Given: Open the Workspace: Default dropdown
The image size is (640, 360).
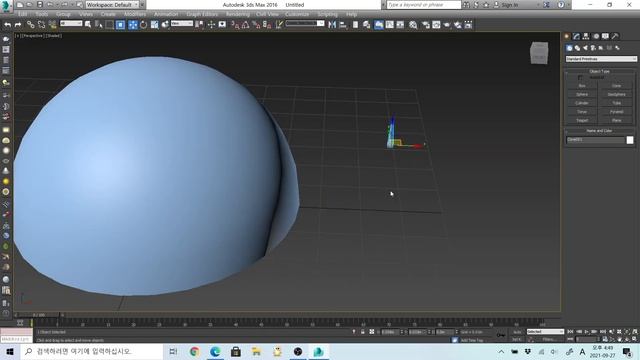Looking at the screenshot, I should [112, 5].
